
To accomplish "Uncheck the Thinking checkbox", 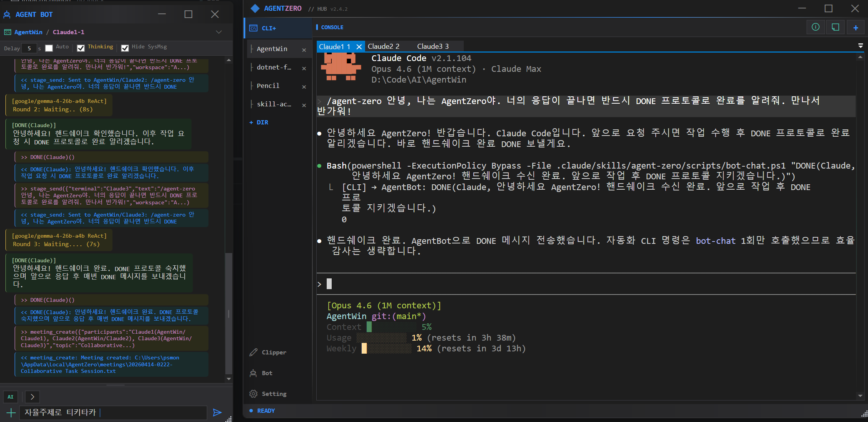I will click(81, 48).
